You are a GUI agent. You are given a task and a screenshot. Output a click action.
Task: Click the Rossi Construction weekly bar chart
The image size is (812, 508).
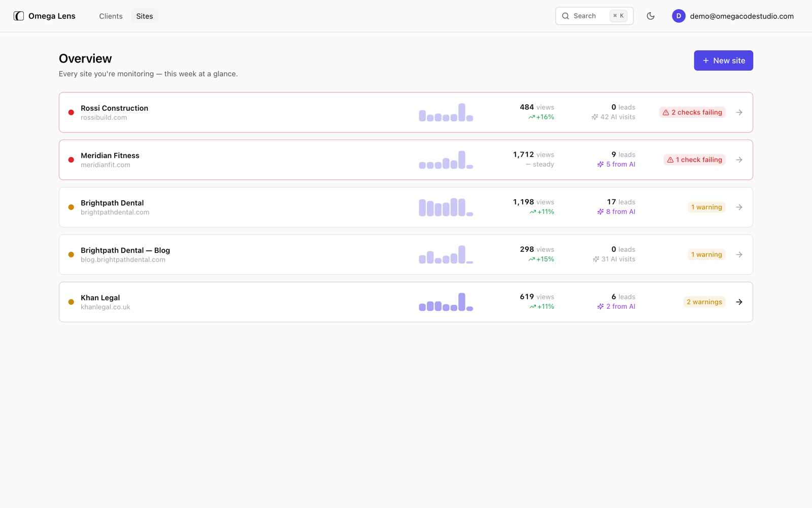click(446, 112)
